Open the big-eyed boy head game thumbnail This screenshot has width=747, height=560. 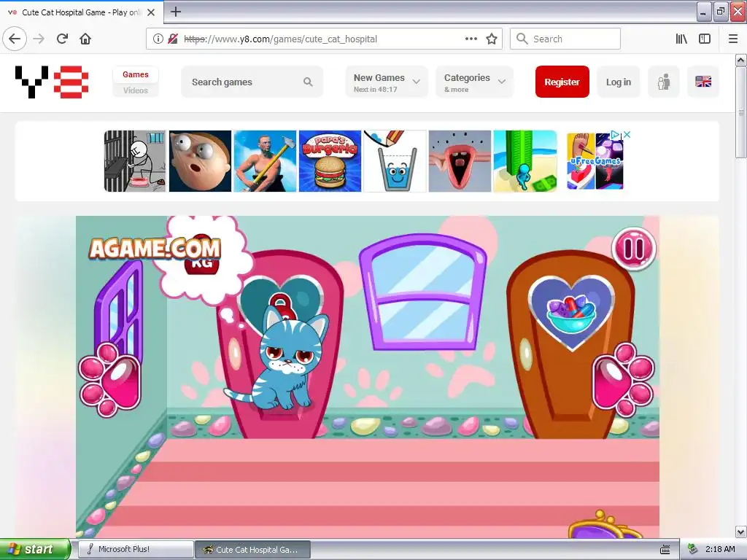(200, 161)
